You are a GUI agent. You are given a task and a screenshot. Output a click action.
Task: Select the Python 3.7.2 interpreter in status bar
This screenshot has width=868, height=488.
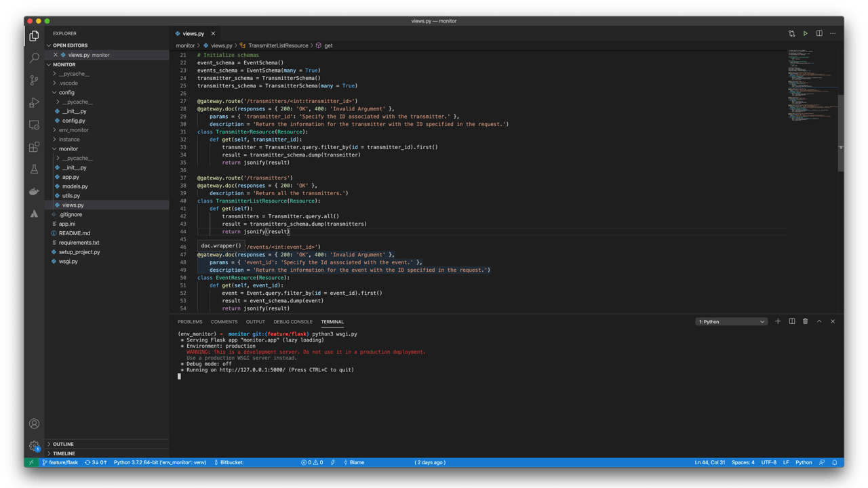pos(160,462)
